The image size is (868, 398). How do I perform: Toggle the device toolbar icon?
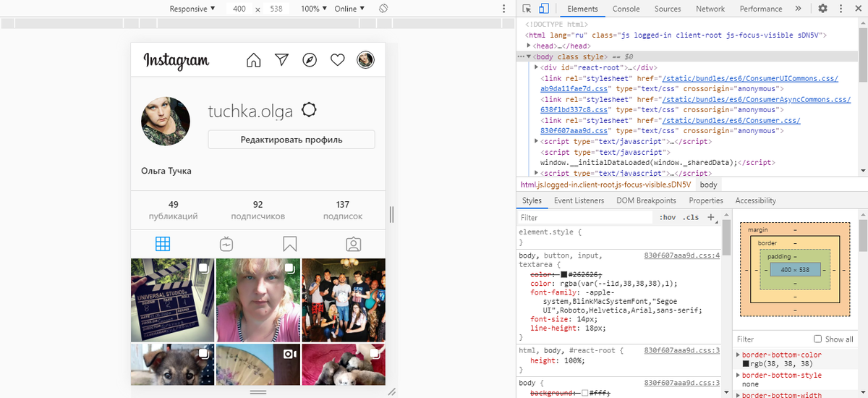[544, 9]
